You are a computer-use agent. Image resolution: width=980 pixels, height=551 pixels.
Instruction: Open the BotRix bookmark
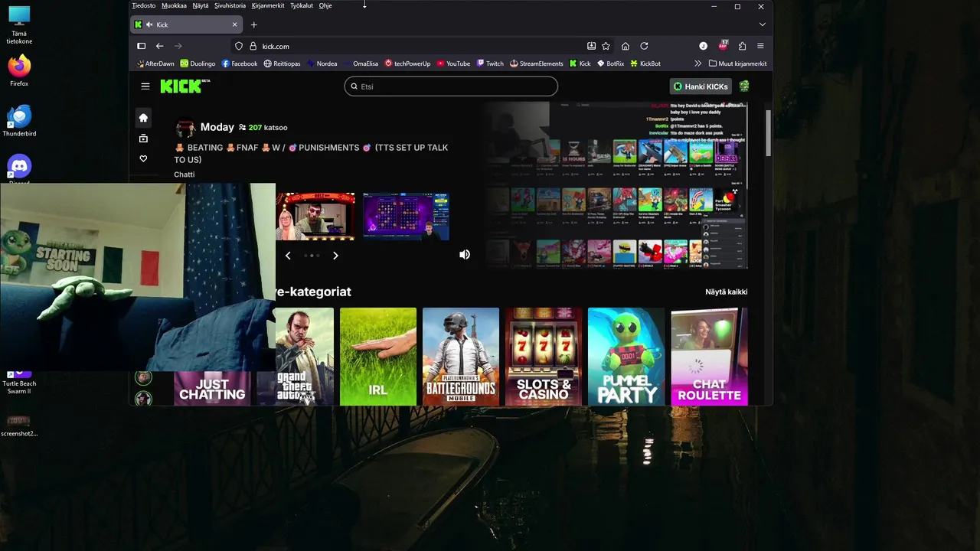[611, 64]
